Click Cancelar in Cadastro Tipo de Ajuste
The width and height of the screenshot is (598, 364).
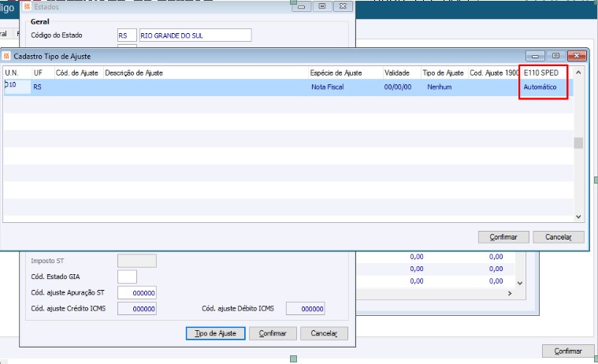click(559, 237)
